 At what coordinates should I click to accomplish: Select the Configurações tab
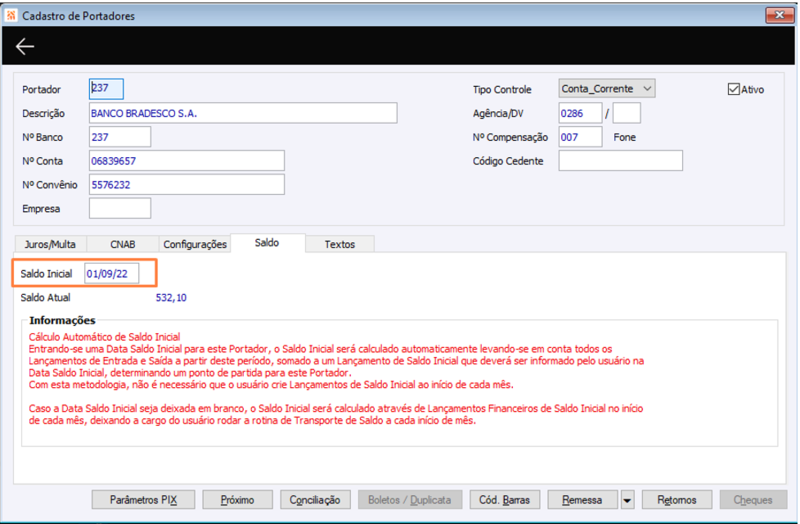click(195, 244)
